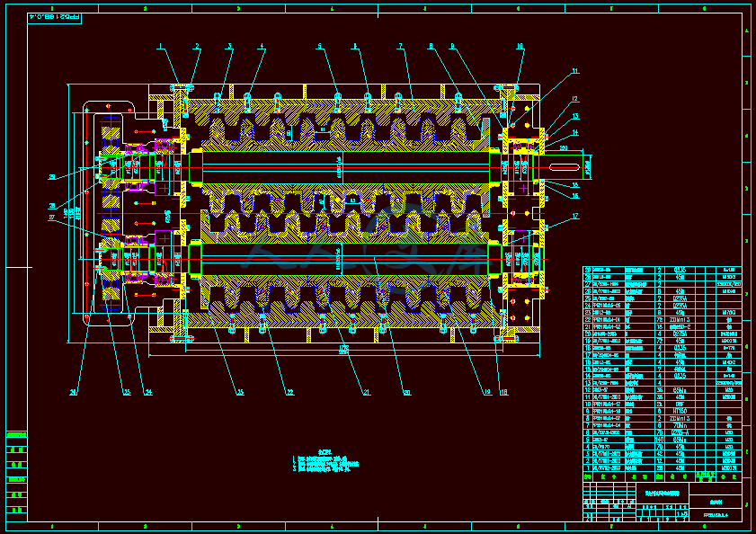Pick callout number 6
The width and height of the screenshot is (756, 534).
tap(355, 47)
